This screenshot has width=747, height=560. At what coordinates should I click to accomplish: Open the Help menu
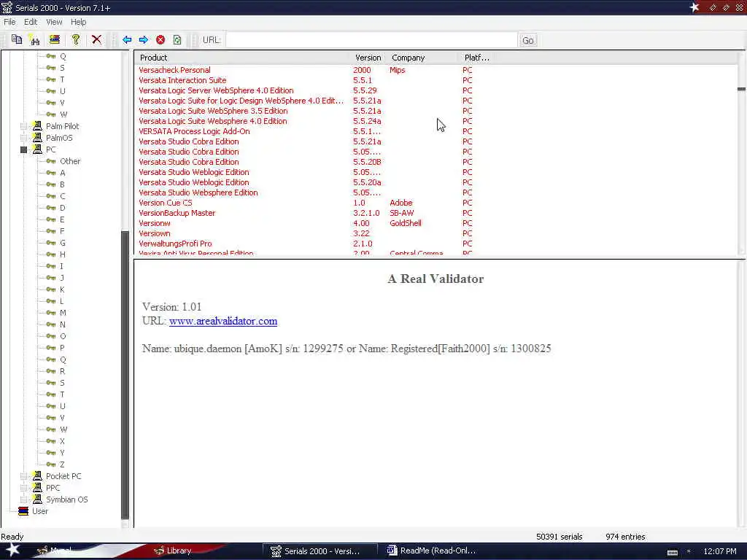[79, 22]
